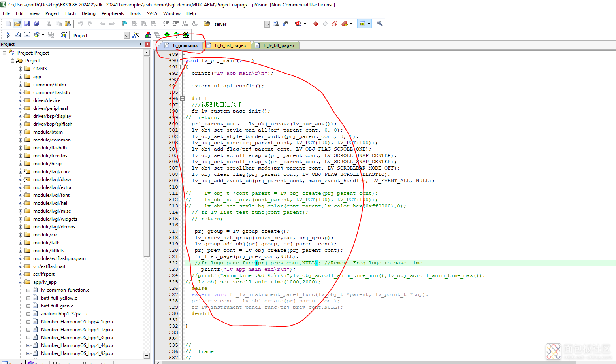Undo the last edit via toolbar

pyautogui.click(x=81, y=24)
